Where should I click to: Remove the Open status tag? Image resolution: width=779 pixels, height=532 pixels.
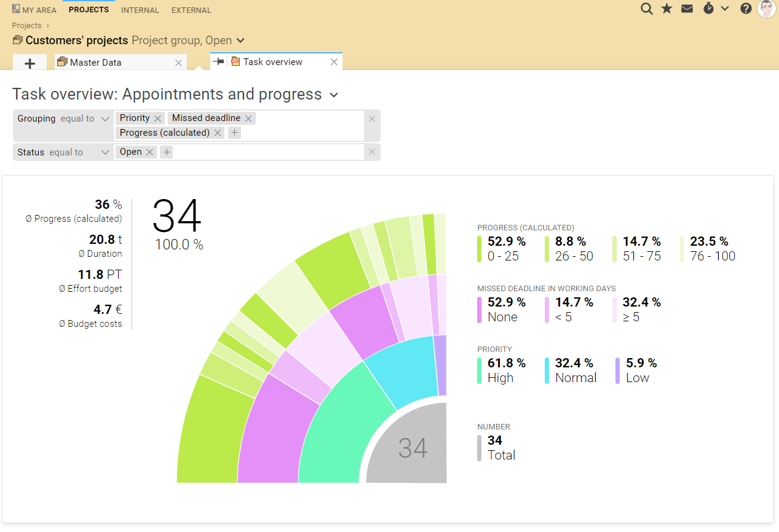(x=149, y=152)
